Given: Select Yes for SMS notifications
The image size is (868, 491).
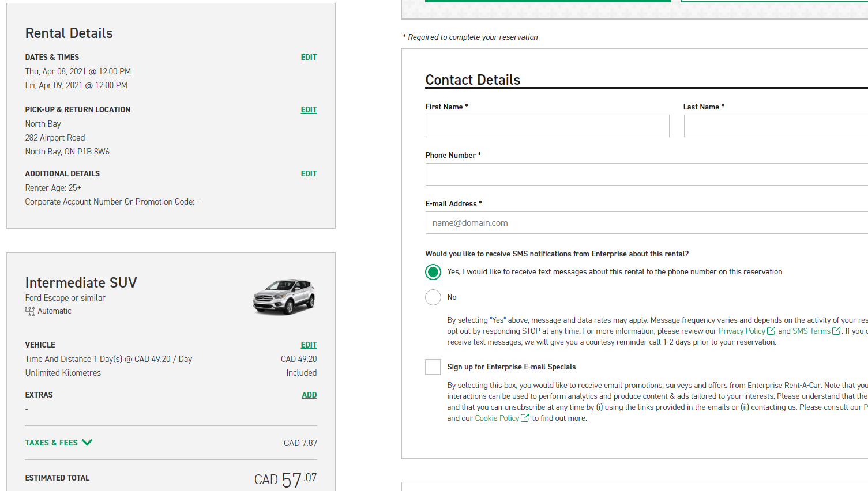Looking at the screenshot, I should [433, 272].
